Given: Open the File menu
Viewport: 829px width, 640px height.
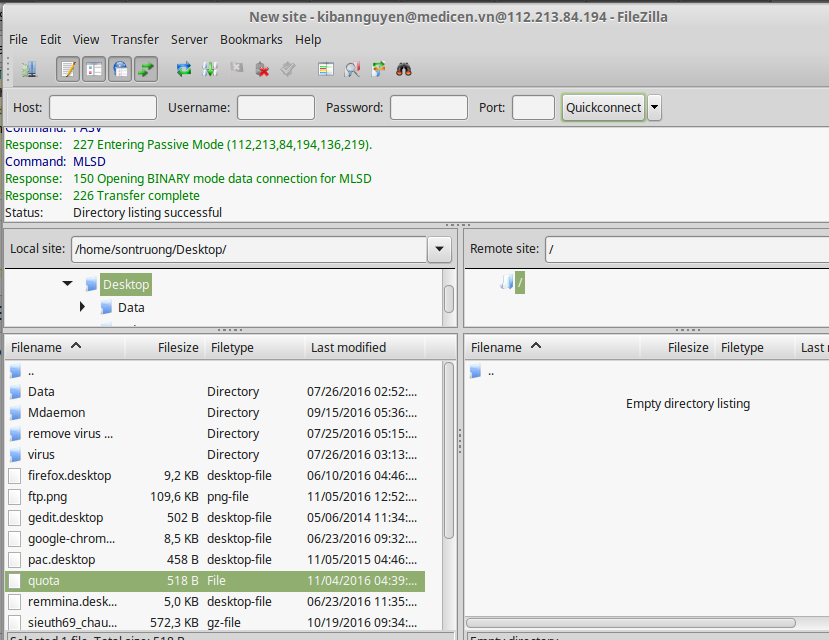Looking at the screenshot, I should [19, 40].
